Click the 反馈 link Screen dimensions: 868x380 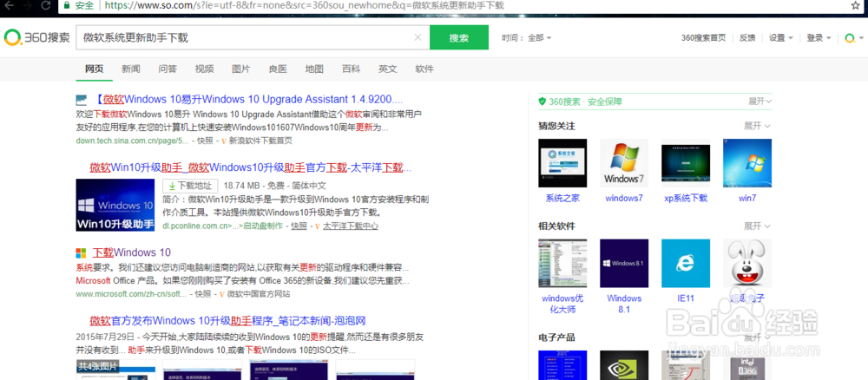[x=747, y=38]
